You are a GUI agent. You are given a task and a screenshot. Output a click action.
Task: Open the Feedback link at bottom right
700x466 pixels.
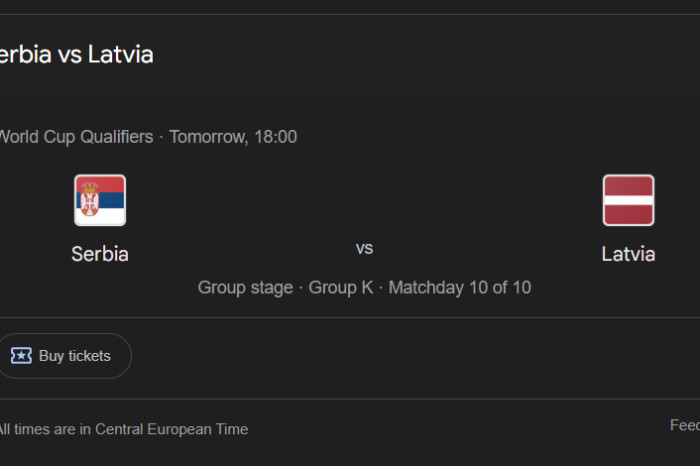pos(684,426)
